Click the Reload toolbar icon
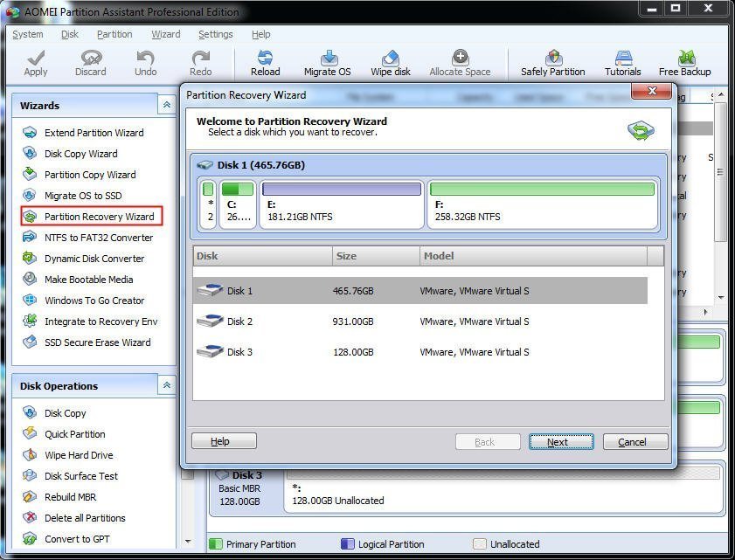The height and width of the screenshot is (560, 735). [x=266, y=63]
